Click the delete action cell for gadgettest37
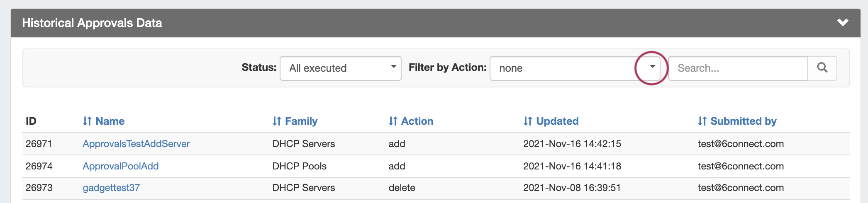 click(402, 188)
